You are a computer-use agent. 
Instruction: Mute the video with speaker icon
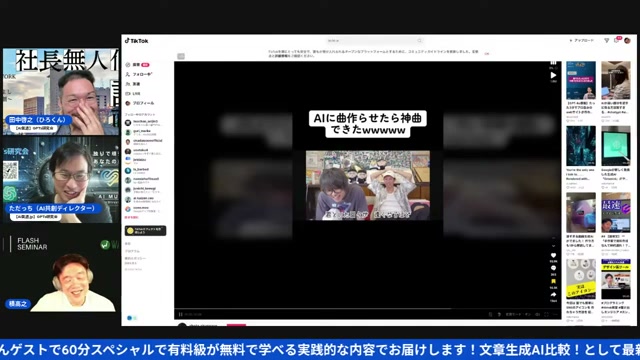coord(538,314)
